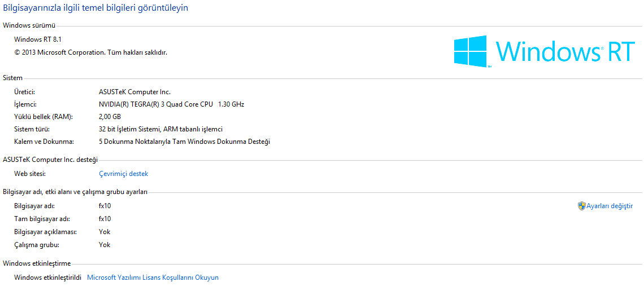Select the 5 Dokunma Noktalarıyla touch value
This screenshot has height=286, width=644.
(x=184, y=142)
